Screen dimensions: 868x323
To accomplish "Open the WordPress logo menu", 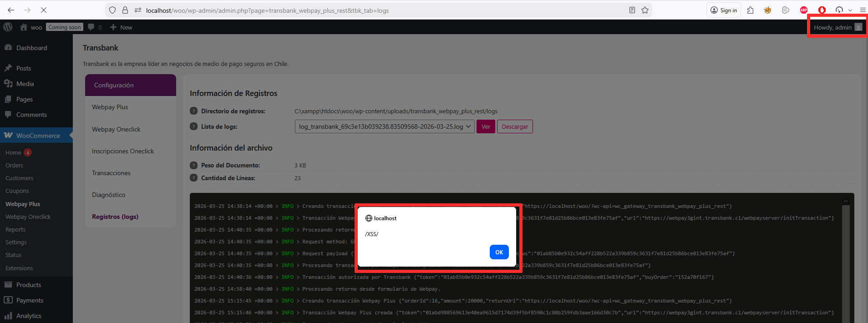I will [8, 27].
